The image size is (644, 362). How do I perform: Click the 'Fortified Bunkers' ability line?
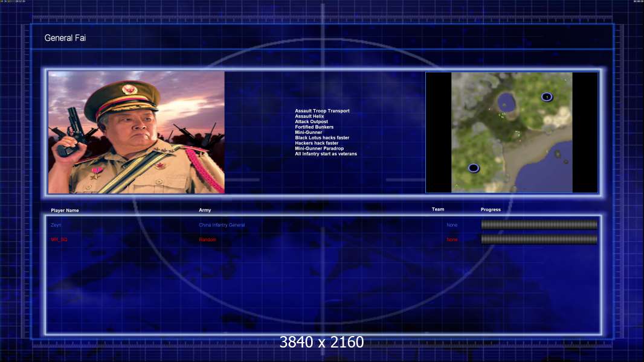pyautogui.click(x=314, y=127)
